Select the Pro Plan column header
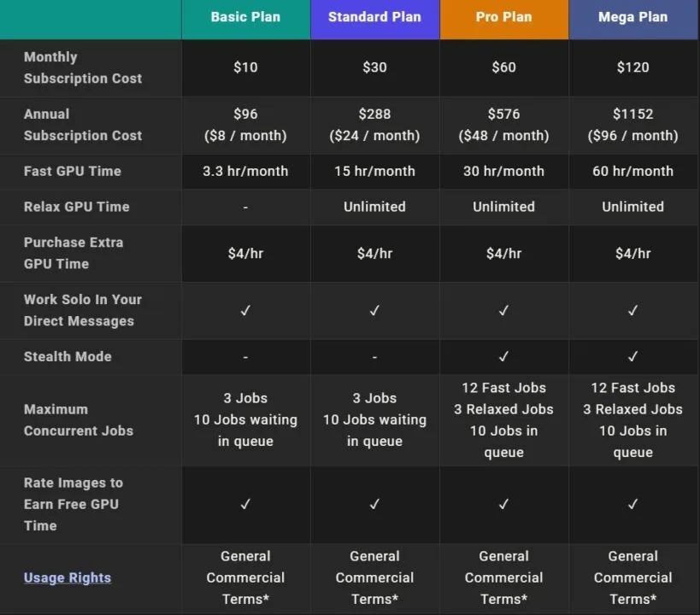700x615 pixels. (x=503, y=17)
